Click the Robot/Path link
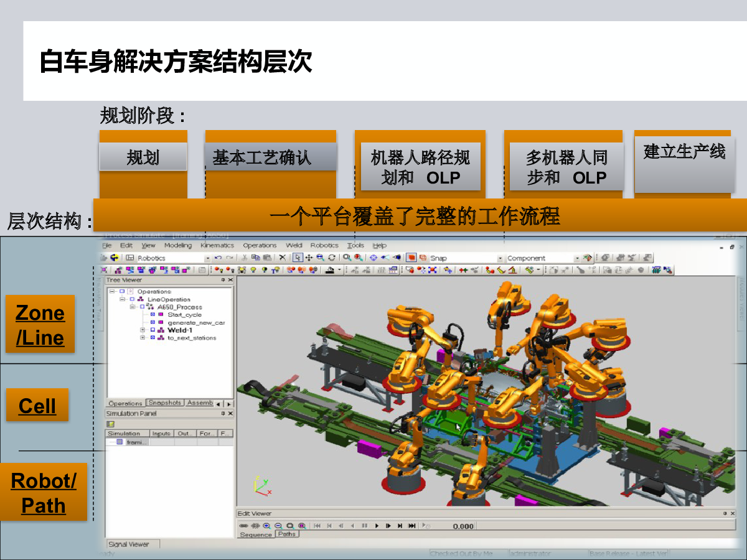747x560 pixels. coord(44,493)
